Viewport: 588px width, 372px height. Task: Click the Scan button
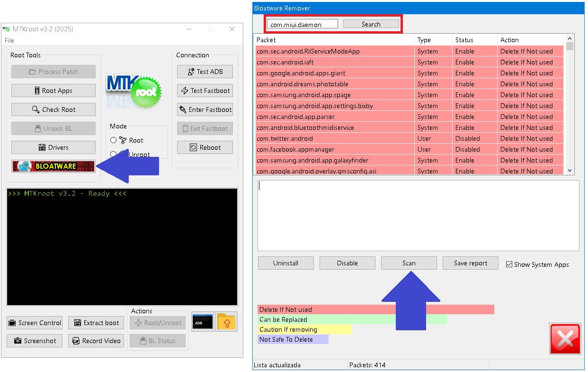(409, 263)
